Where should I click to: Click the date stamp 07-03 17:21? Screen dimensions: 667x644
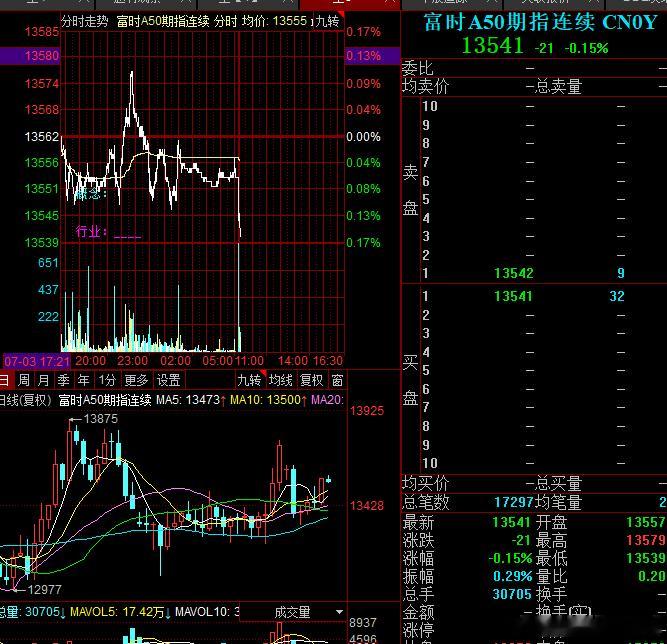point(37,362)
